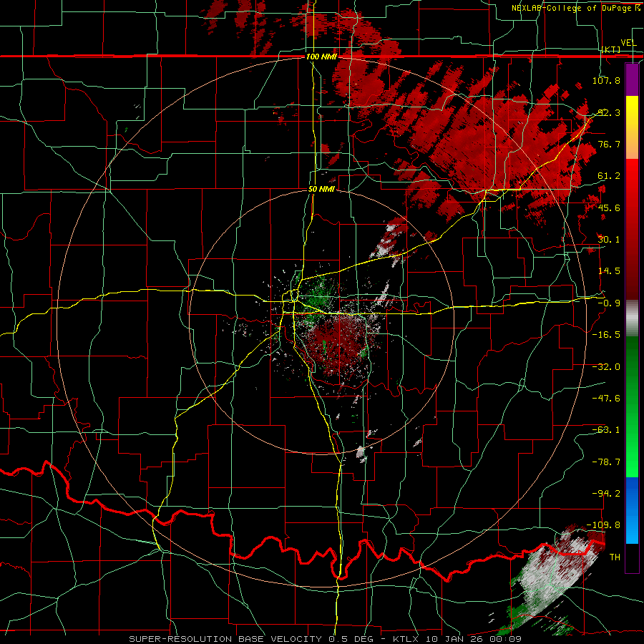Click the TH legend label
This screenshot has height=644, width=644.
tap(615, 557)
